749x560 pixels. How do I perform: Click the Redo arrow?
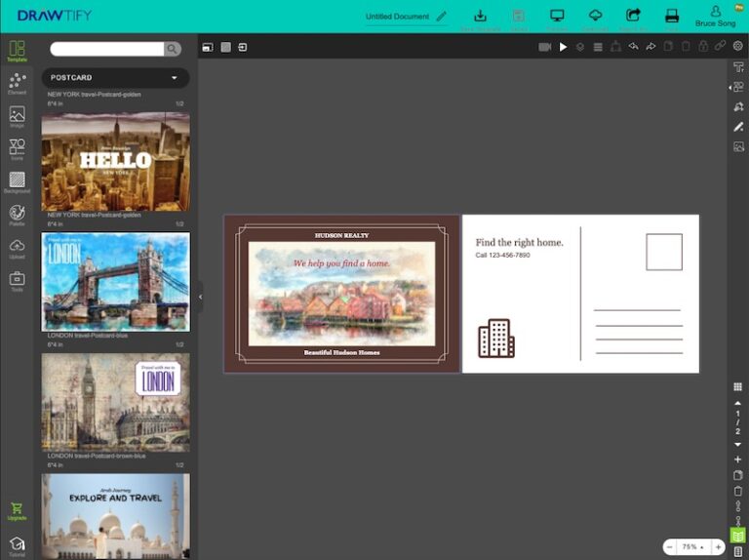650,47
